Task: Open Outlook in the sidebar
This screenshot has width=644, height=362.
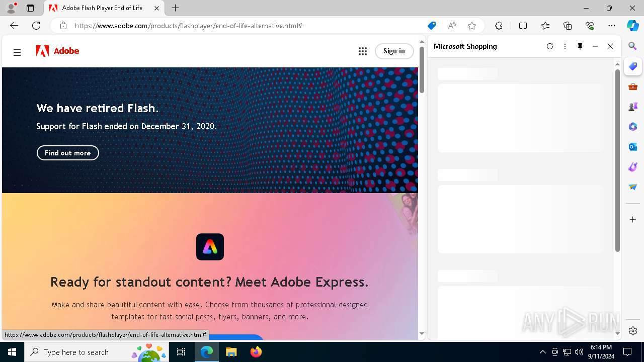Action: (x=633, y=147)
